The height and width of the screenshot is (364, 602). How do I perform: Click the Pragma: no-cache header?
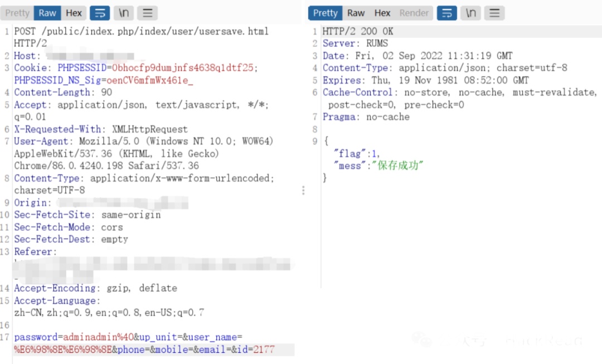click(x=366, y=117)
